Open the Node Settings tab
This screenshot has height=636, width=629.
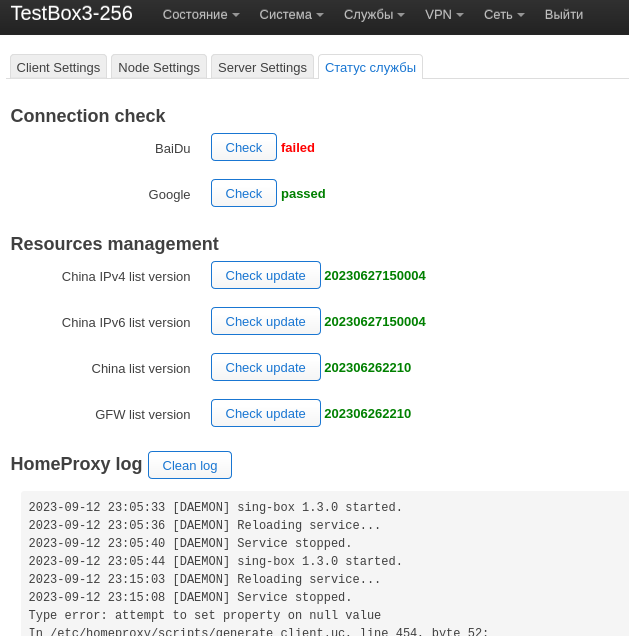click(159, 67)
